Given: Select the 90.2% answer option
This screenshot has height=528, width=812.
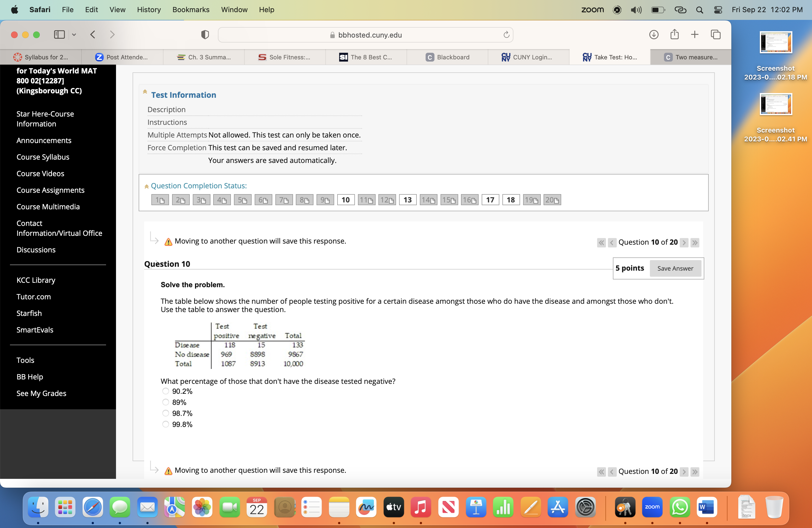Looking at the screenshot, I should (165, 391).
